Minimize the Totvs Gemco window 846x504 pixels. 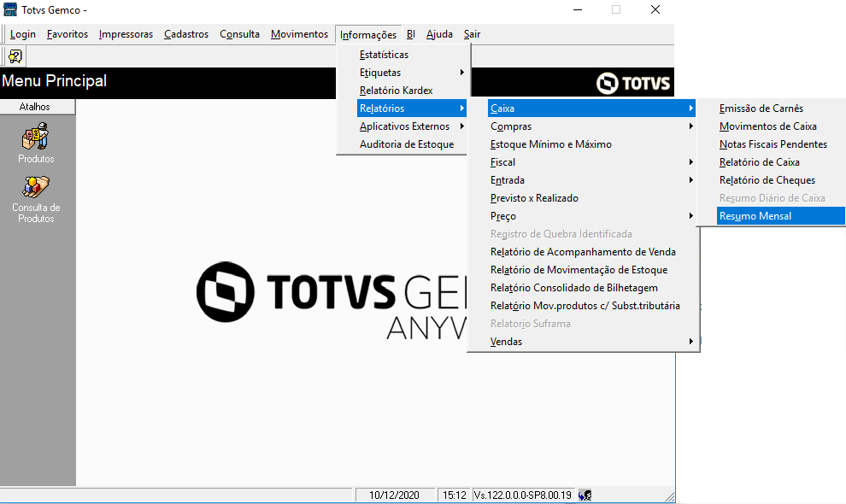click(x=578, y=9)
